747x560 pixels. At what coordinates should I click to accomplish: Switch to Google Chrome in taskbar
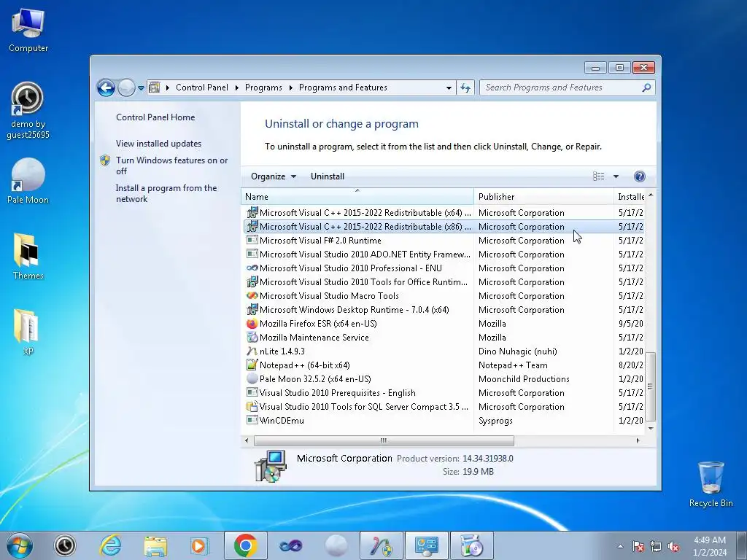tap(245, 545)
